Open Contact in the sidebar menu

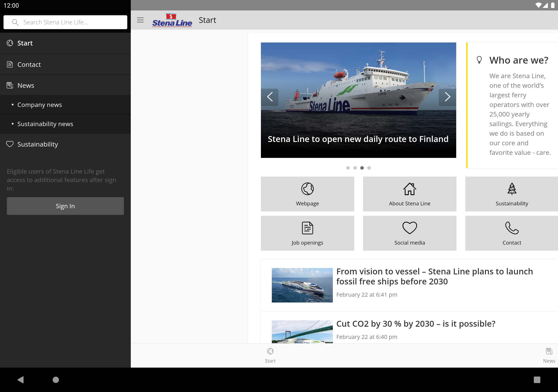tap(65, 65)
